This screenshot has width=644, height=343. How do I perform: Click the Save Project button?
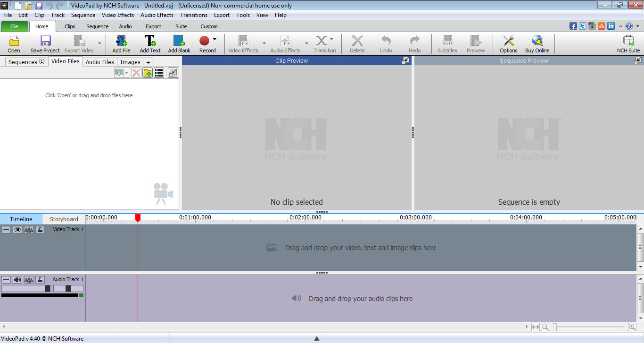tap(44, 43)
